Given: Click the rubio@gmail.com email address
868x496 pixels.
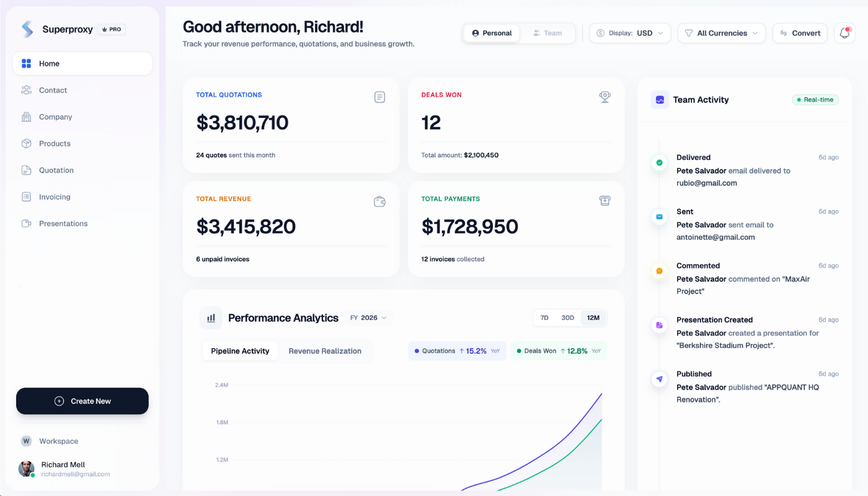Looking at the screenshot, I should pos(707,184).
